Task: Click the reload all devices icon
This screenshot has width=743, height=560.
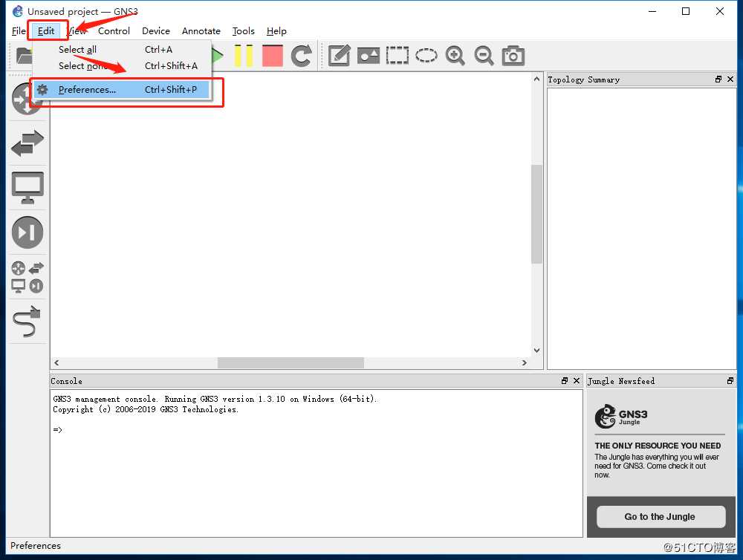Action: tap(302, 56)
